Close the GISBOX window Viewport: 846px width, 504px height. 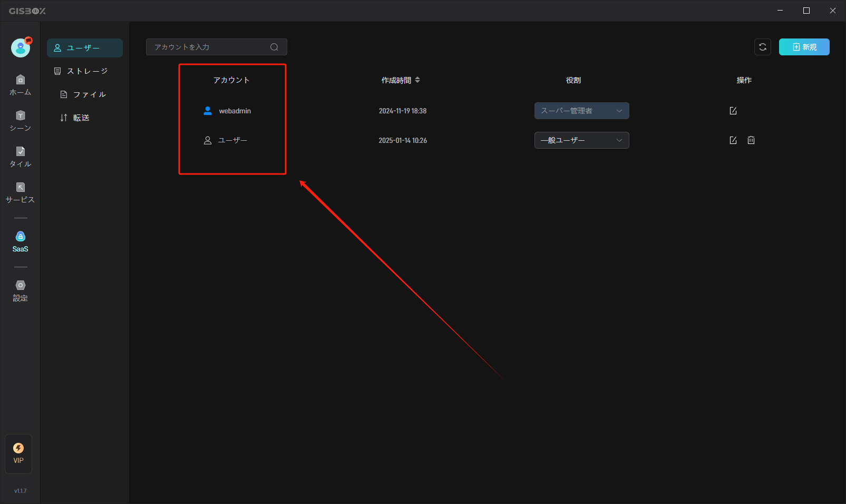click(833, 11)
